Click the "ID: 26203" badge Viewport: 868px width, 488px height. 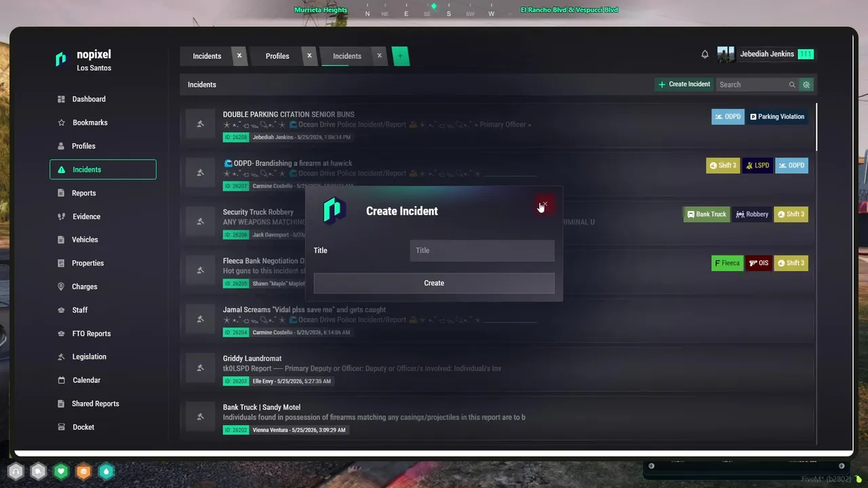click(x=236, y=382)
